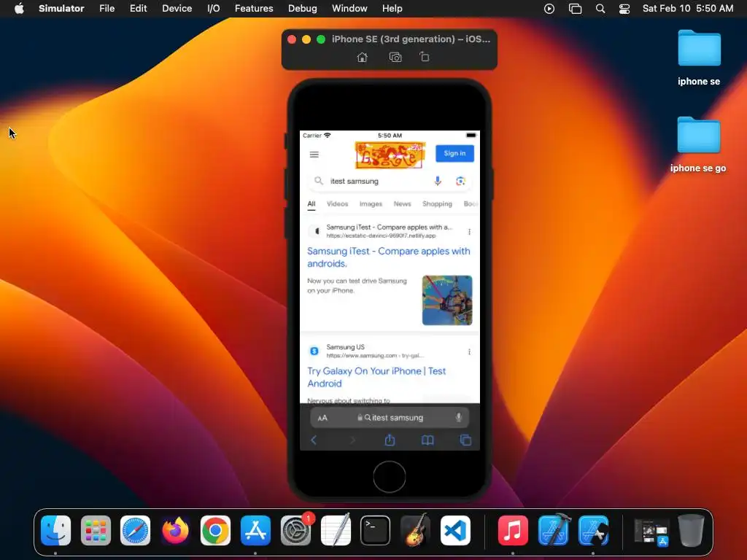
Task: Switch to Shopping search tab
Action: (x=437, y=204)
